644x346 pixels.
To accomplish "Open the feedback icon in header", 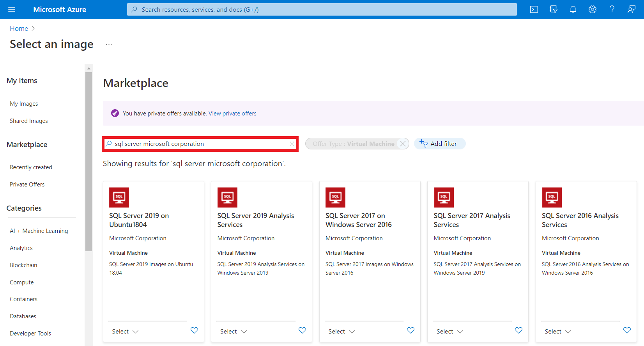I will point(632,9).
